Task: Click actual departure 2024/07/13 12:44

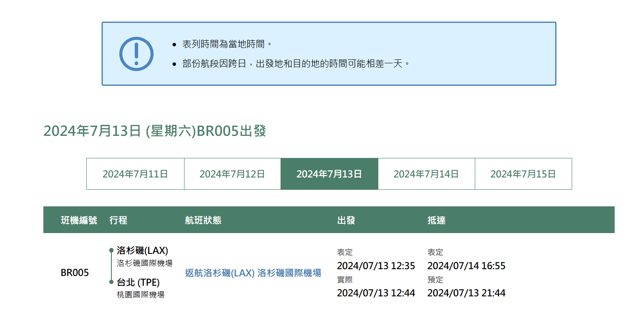Action: 376,293
